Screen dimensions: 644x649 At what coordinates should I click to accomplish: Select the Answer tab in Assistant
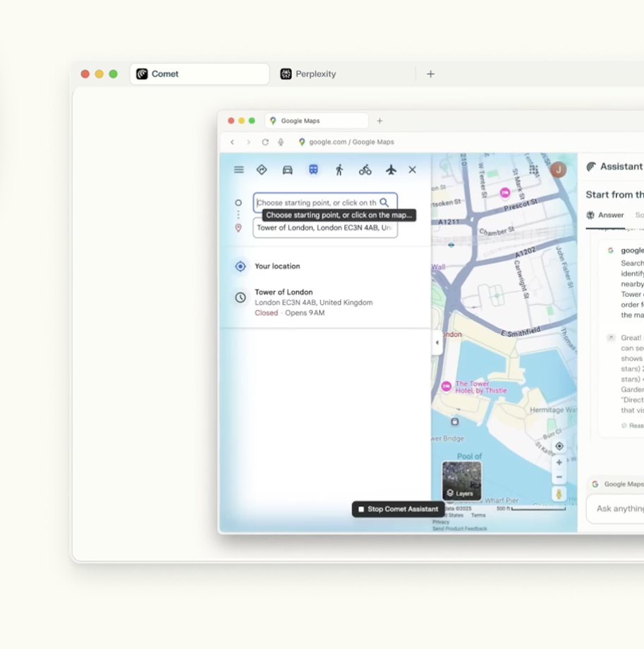605,215
